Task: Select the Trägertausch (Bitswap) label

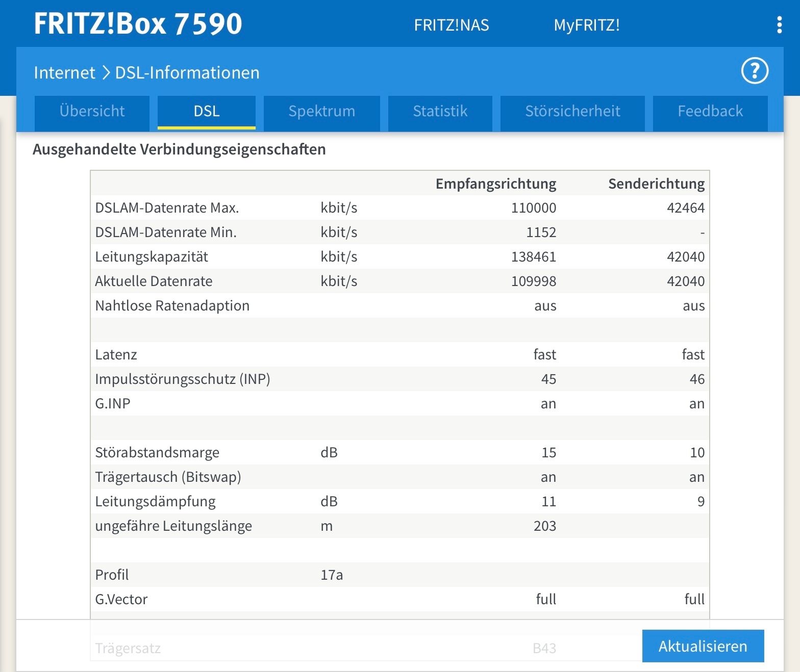Action: (168, 477)
